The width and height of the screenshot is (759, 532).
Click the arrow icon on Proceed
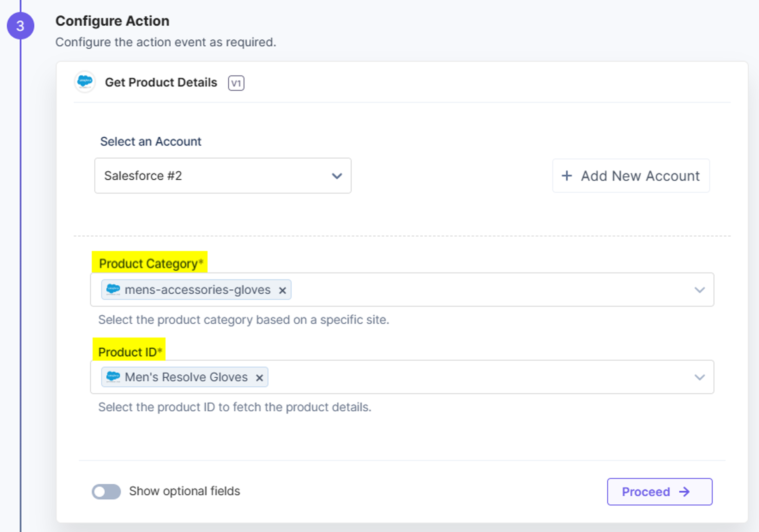(x=684, y=492)
